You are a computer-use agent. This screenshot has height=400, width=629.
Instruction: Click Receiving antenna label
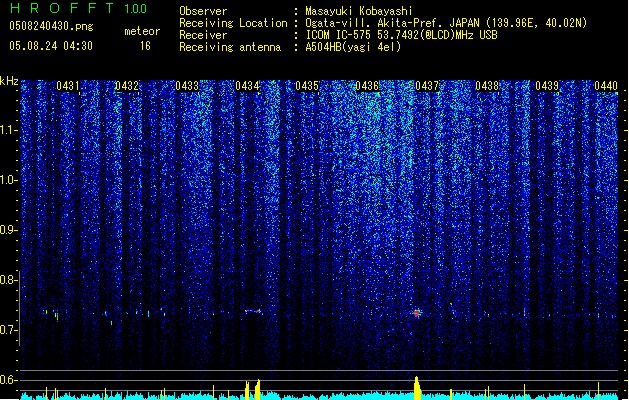click(230, 47)
